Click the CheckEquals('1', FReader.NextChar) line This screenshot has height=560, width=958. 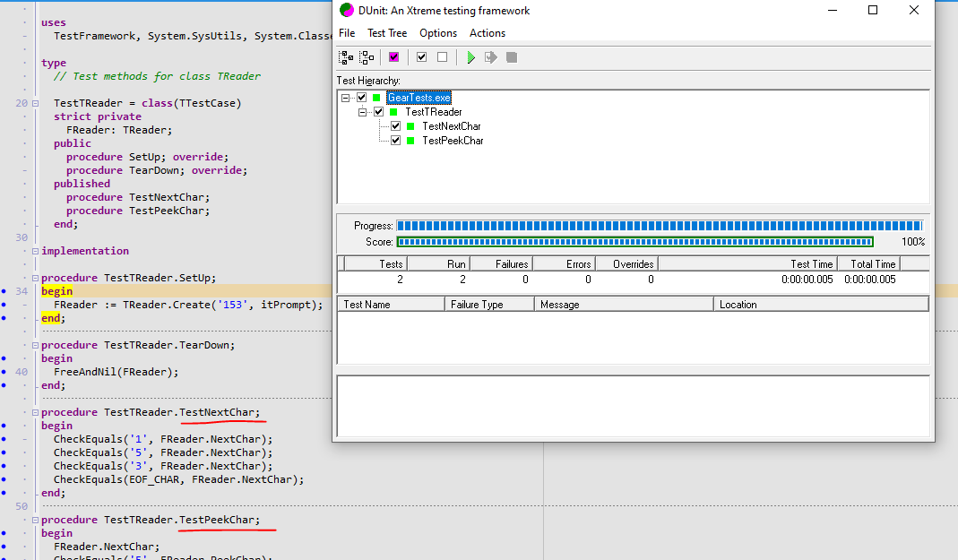point(163,439)
